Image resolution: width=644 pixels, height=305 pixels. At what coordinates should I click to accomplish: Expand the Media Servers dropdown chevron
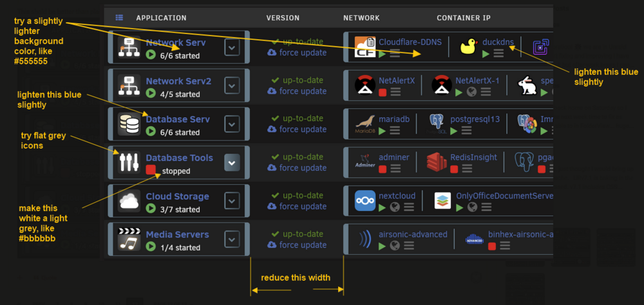click(232, 239)
